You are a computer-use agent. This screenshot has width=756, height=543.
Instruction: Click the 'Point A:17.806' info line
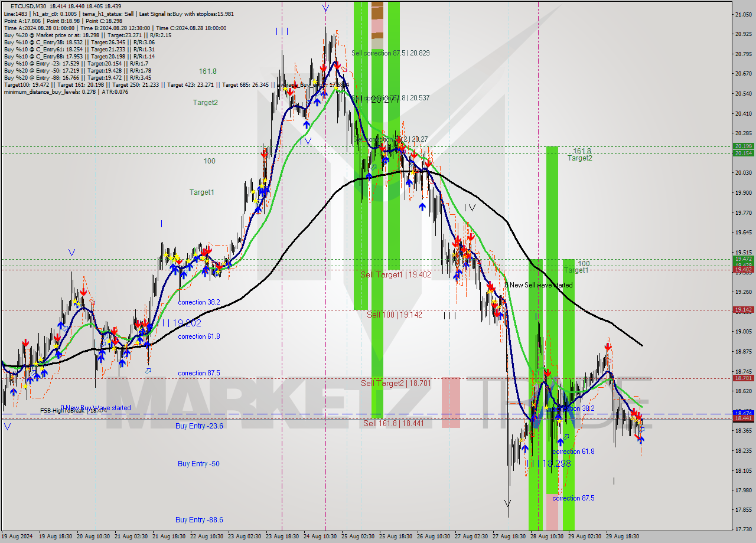click(x=63, y=21)
